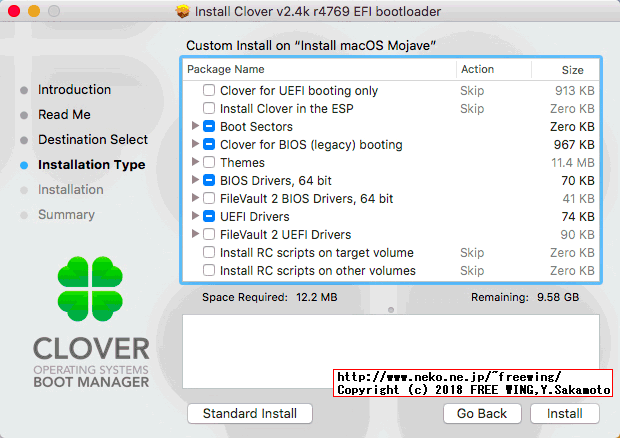
Task: Expand Clover for BIOS (legacy) booting row
Action: 195,143
